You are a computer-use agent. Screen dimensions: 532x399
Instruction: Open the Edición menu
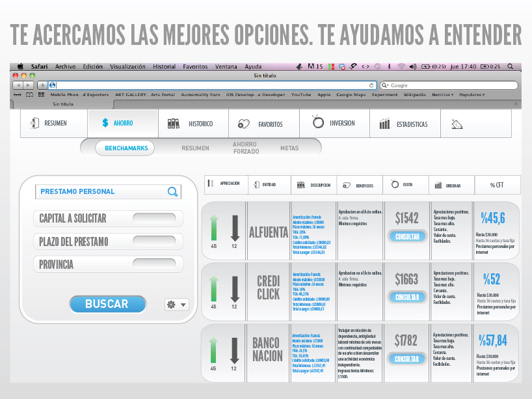pos(92,66)
